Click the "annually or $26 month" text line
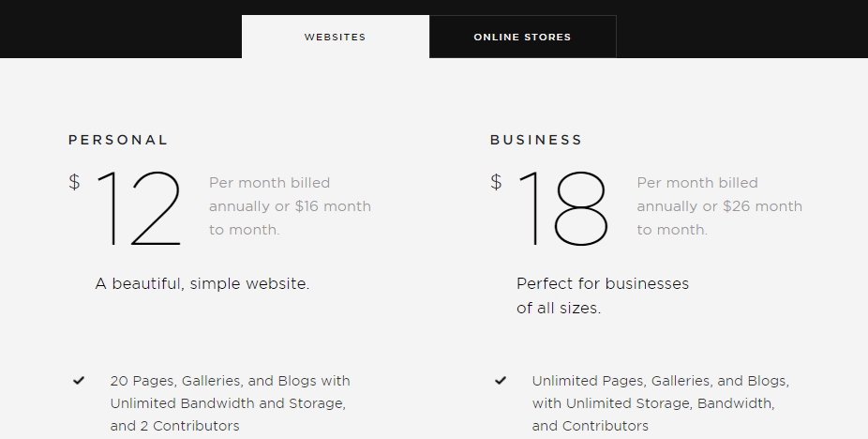Viewport: 868px width, 439px height. [719, 206]
